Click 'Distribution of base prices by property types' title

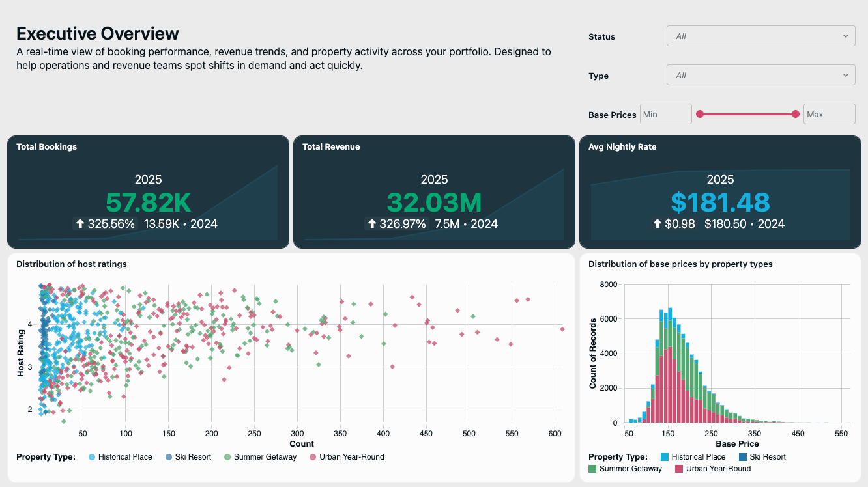point(680,264)
